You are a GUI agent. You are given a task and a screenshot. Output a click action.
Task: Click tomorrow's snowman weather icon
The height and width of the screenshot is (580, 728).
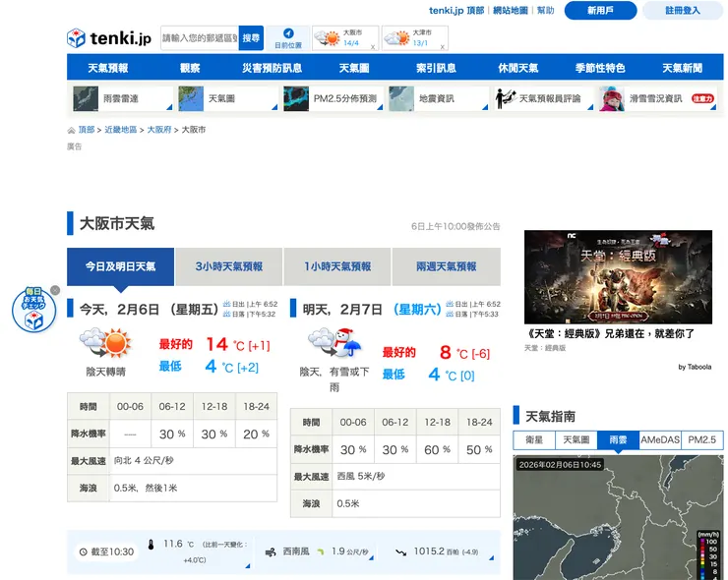pos(334,343)
